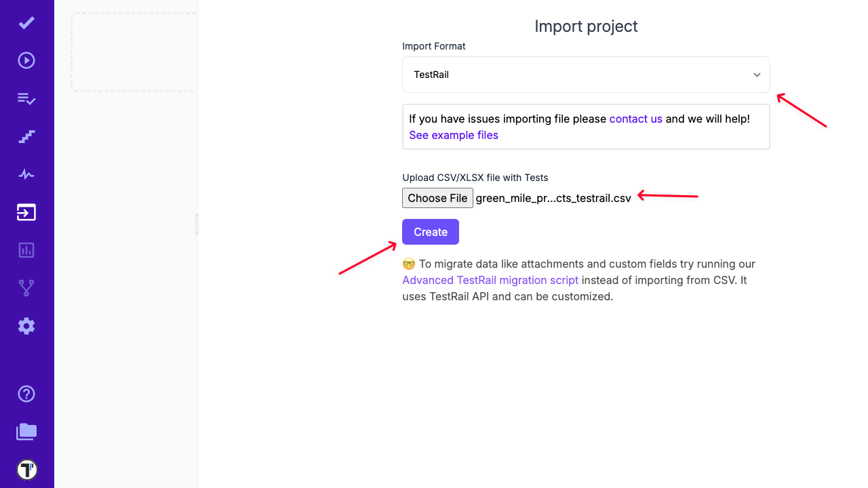868x488 pixels.
Task: Open Test Plans list icon in sidebar
Action: coord(26,98)
